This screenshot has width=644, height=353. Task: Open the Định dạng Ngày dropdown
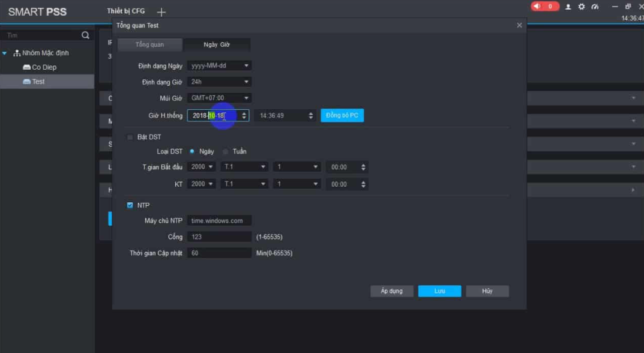(x=219, y=65)
